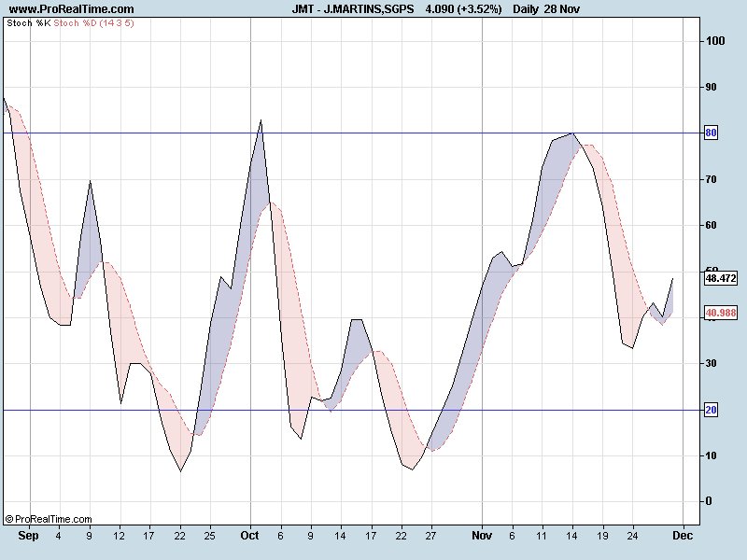Click the red 40.988 %D value box
Screen dimensions: 747x560
[x=721, y=313]
